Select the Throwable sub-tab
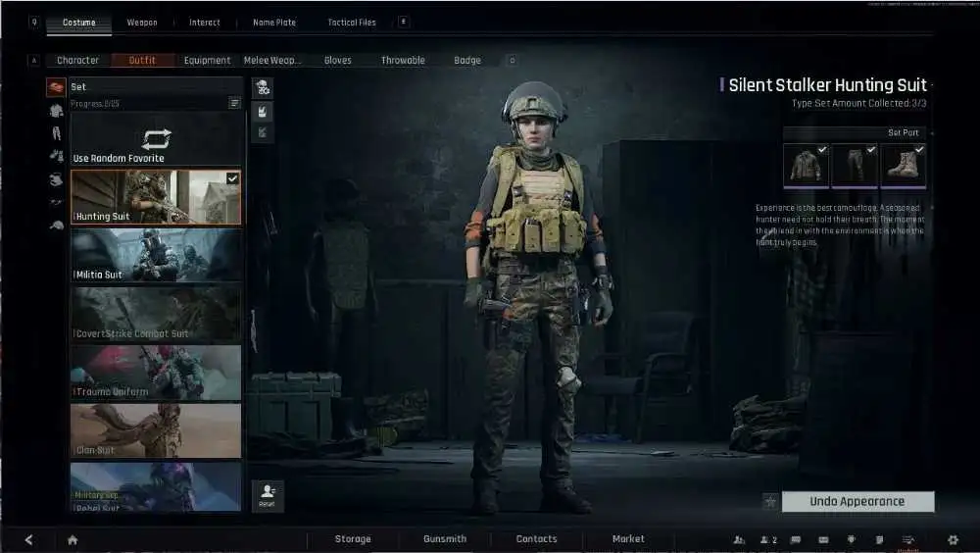 click(403, 60)
